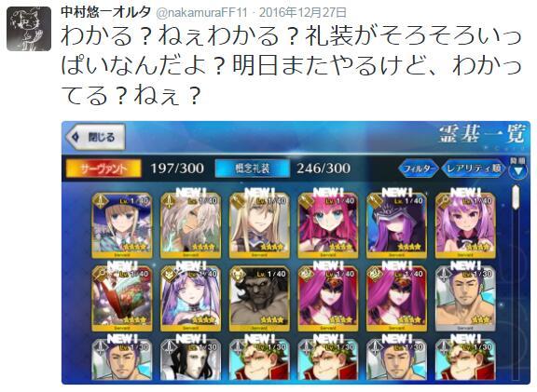Select the サーヴァント tab
537x392 pixels.
click(103, 169)
